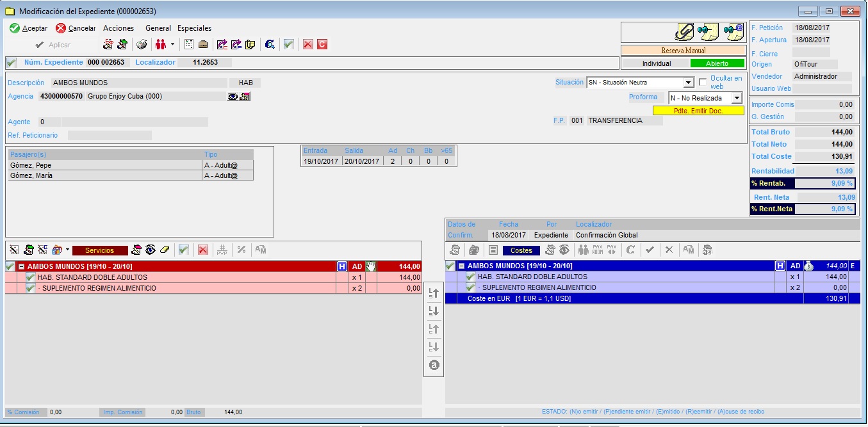This screenshot has width=868, height=427.
Task: Click the paperclip attachments icon
Action: coord(685,31)
